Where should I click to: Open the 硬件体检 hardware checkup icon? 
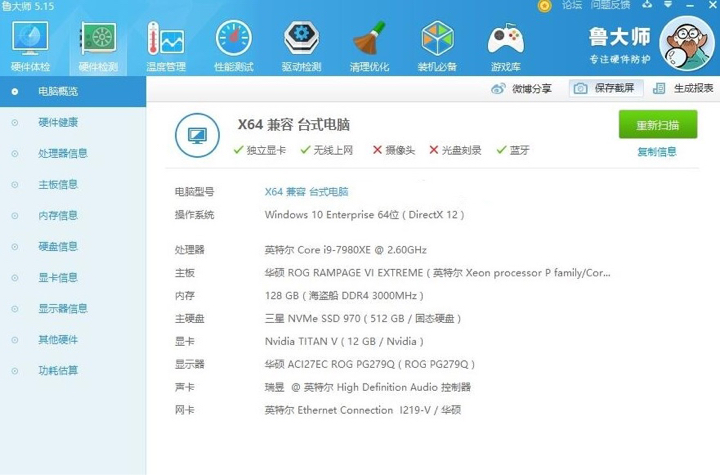tap(30, 46)
